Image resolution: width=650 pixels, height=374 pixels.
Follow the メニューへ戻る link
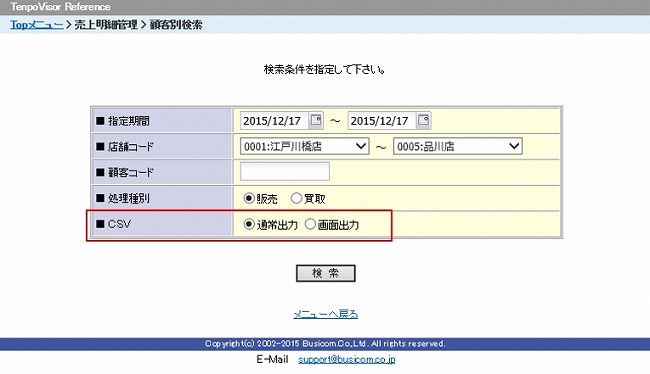click(x=325, y=314)
